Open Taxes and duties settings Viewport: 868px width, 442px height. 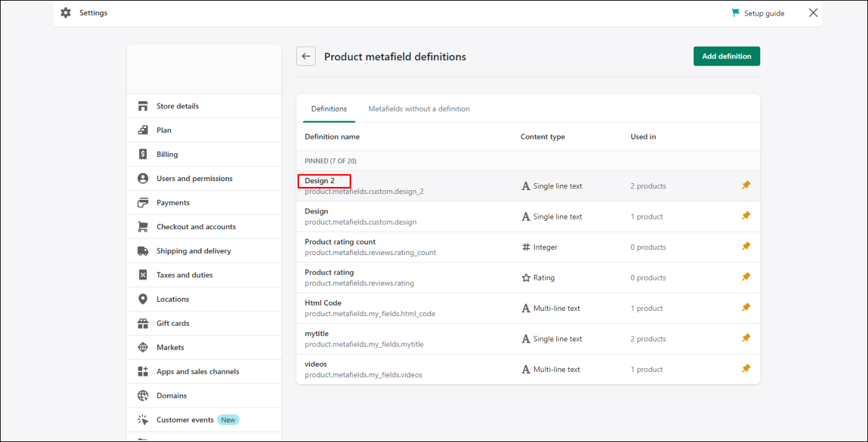tap(204, 275)
